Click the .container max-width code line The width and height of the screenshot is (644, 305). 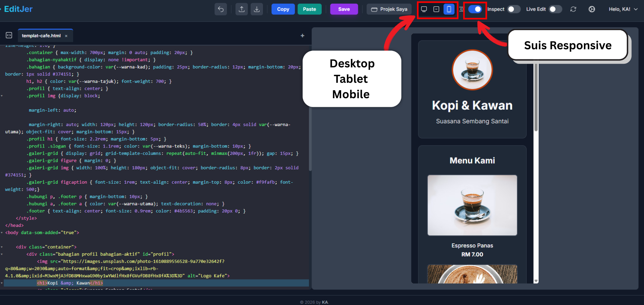[109, 53]
